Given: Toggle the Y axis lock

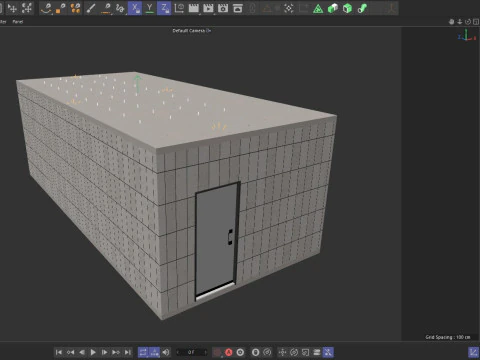Looking at the screenshot, I should 150,8.
